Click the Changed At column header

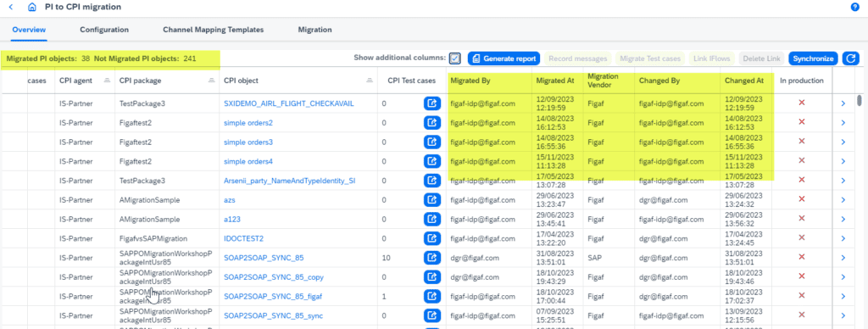(x=744, y=81)
